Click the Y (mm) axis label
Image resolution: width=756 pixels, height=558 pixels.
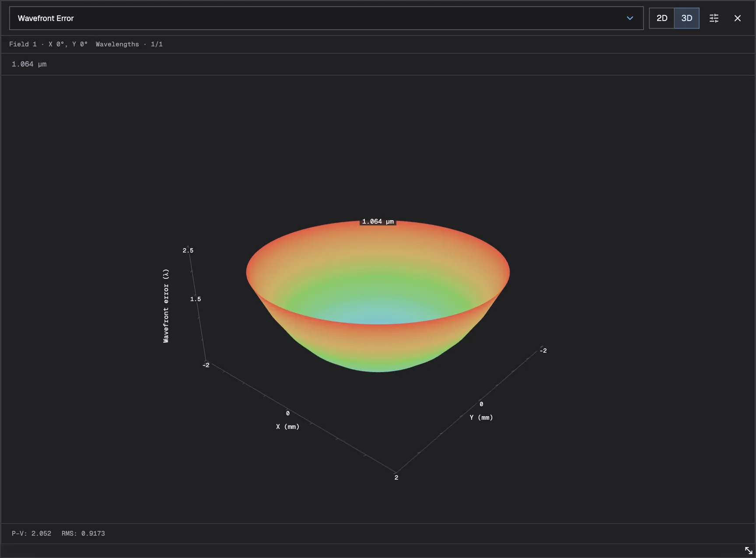click(481, 418)
